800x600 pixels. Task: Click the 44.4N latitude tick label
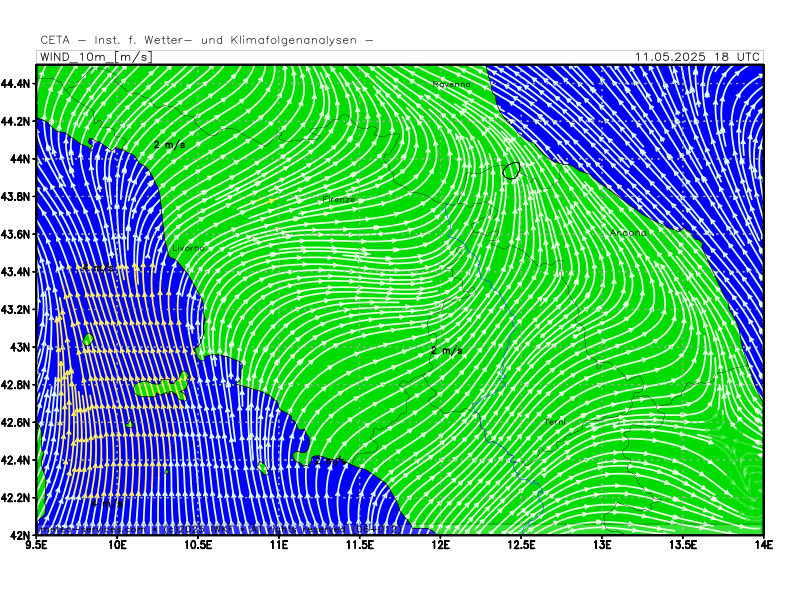pyautogui.click(x=15, y=83)
